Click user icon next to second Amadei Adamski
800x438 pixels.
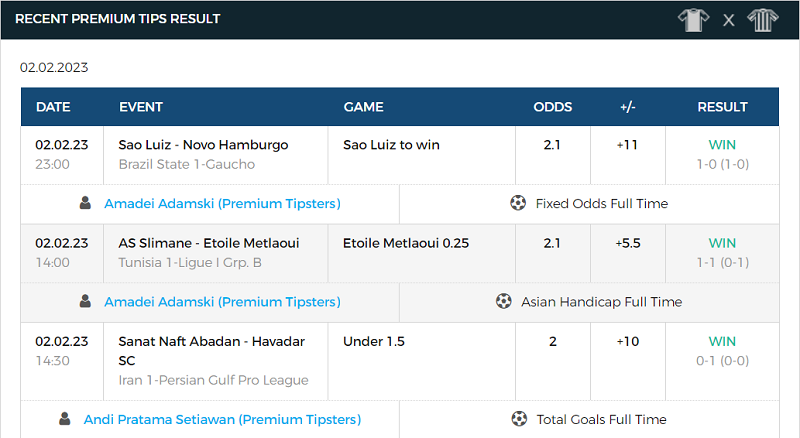click(85, 301)
